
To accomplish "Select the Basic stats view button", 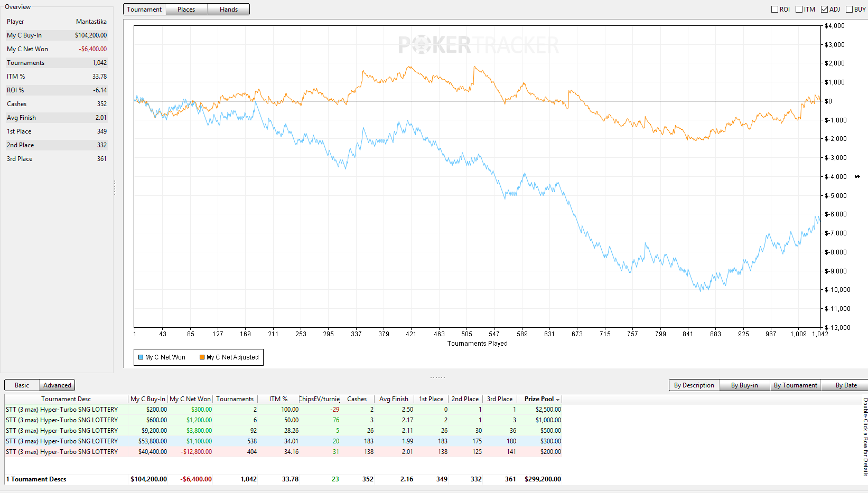I will coord(22,385).
